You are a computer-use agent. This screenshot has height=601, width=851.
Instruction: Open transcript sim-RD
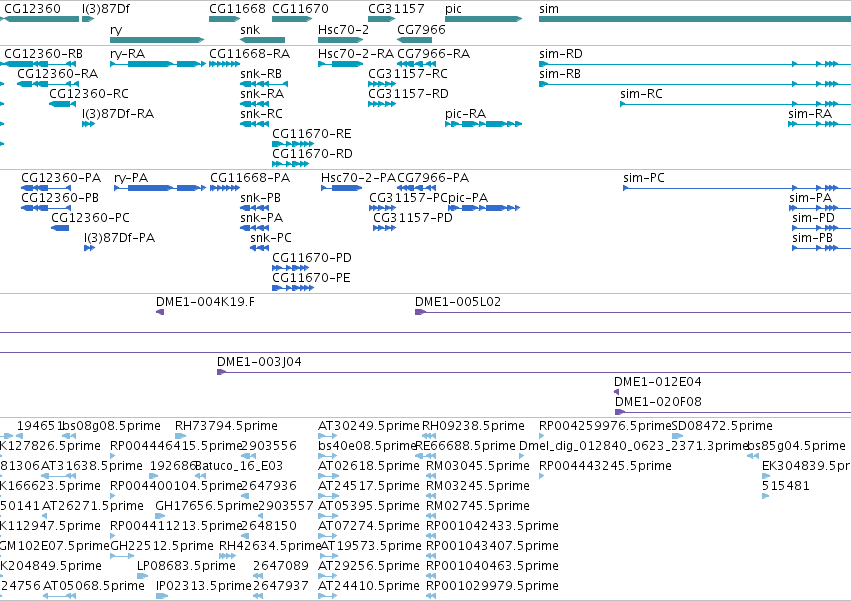(561, 54)
